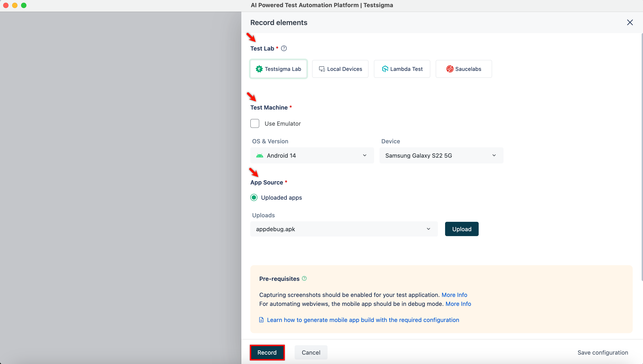
Task: Start recording with the Record button
Action: pos(267,353)
